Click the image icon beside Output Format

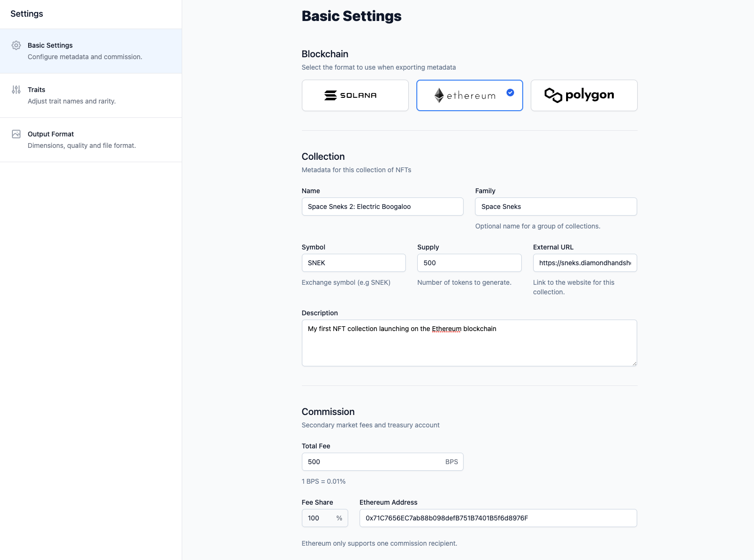tap(16, 134)
